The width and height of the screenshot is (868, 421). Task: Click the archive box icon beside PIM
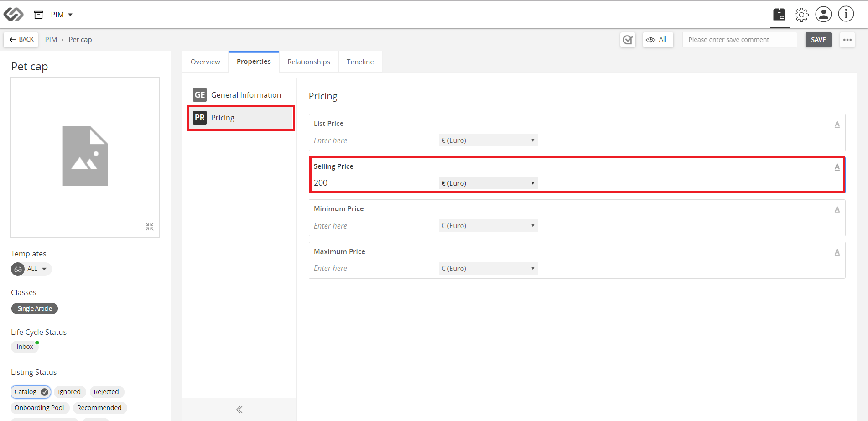39,15
